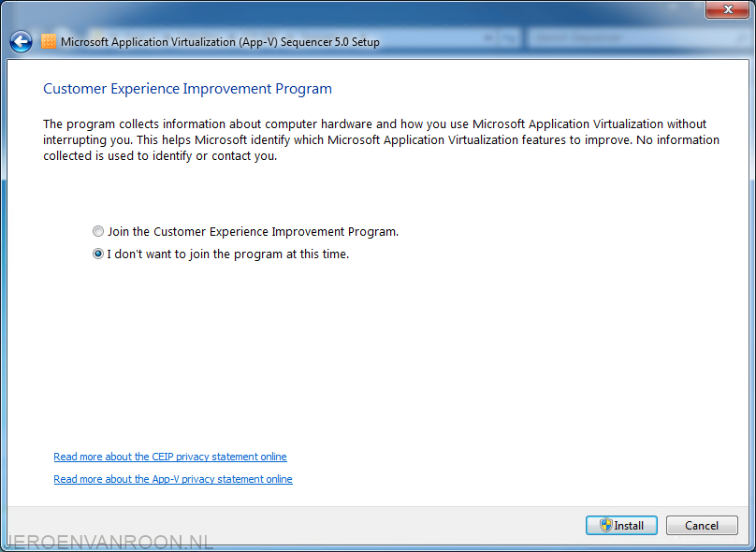Select Join the Customer Experience Improvement Program
The height and width of the screenshot is (552, 756).
click(x=245, y=231)
